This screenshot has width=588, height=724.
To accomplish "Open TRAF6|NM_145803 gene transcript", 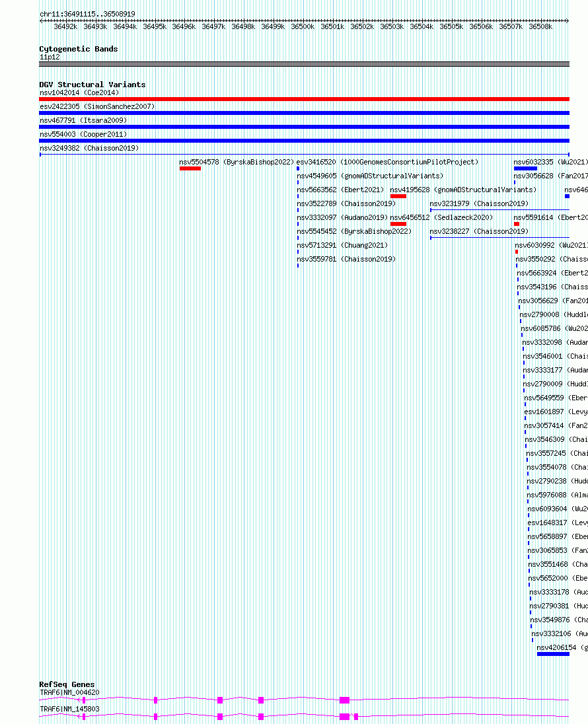I will (x=70, y=709).
